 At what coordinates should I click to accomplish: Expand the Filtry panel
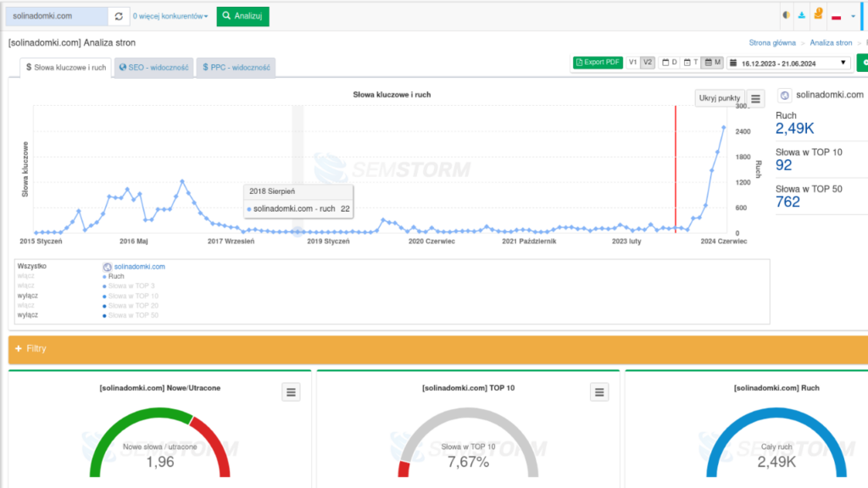[31, 348]
